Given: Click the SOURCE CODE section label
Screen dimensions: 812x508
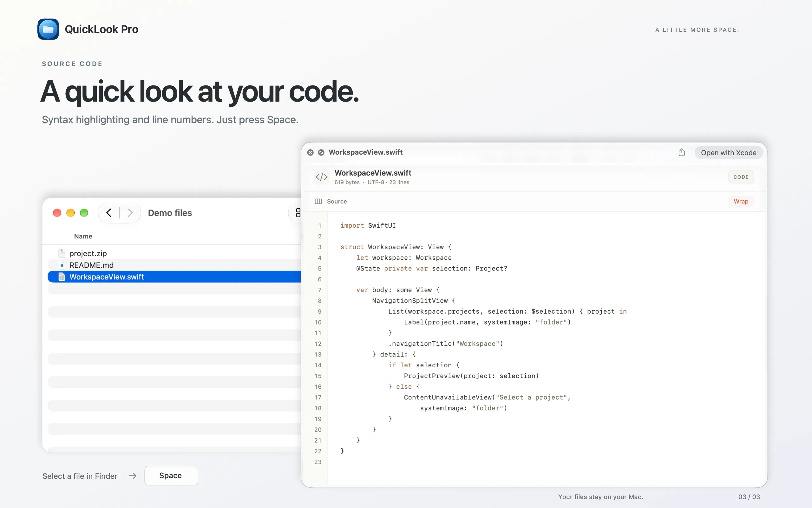Looking at the screenshot, I should pos(72,64).
